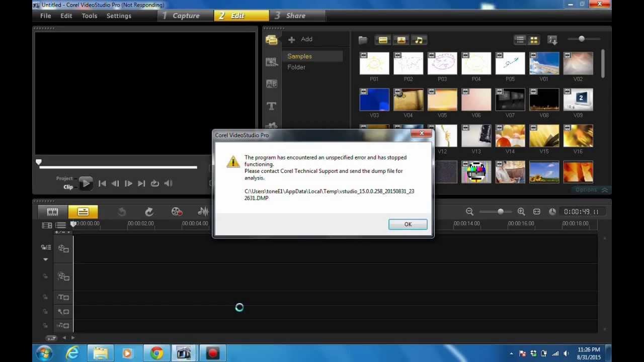The image size is (644, 362).
Task: Switch library to thumbnail view
Action: pos(533,40)
